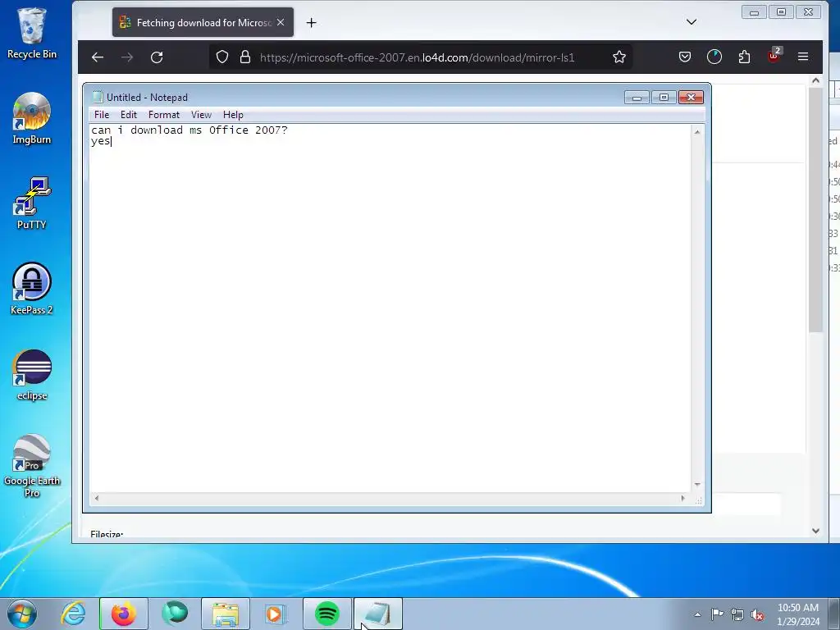Image resolution: width=840 pixels, height=630 pixels.
Task: Launch eclipse from the desktop
Action: [x=32, y=374]
